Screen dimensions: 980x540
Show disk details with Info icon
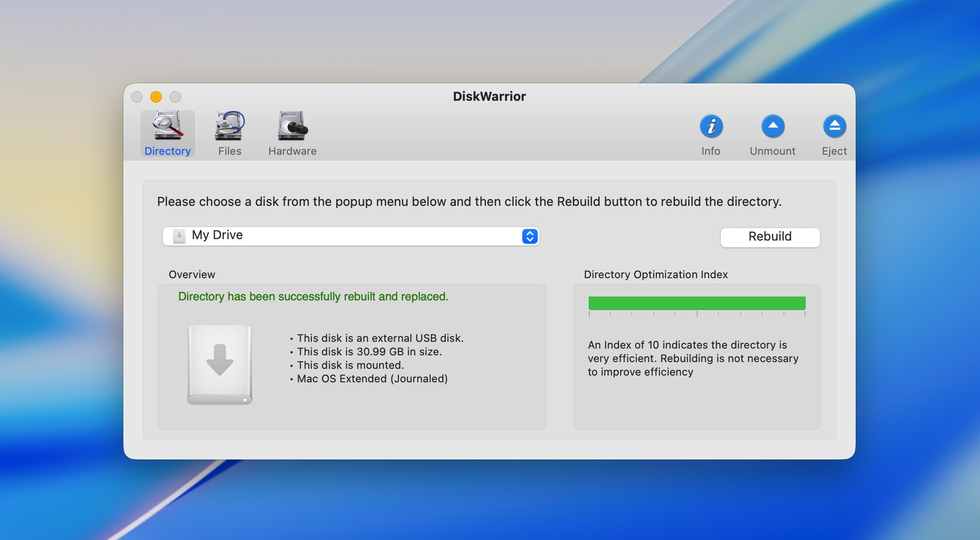[711, 127]
